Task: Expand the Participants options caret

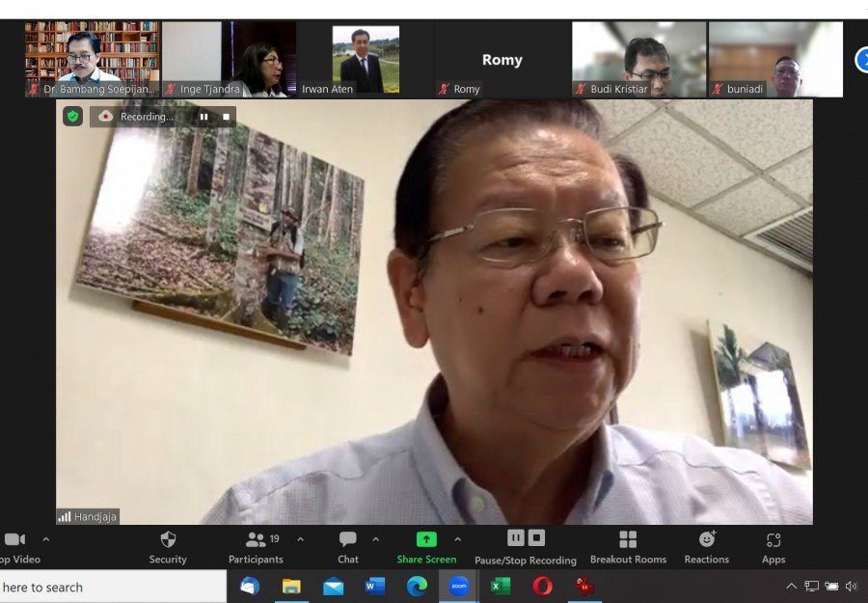Action: tap(300, 538)
